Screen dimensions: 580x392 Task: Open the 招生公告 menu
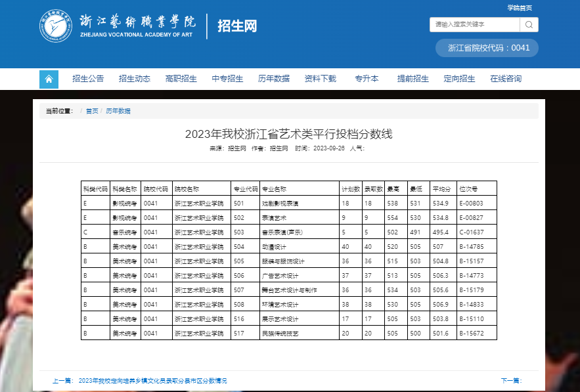88,79
